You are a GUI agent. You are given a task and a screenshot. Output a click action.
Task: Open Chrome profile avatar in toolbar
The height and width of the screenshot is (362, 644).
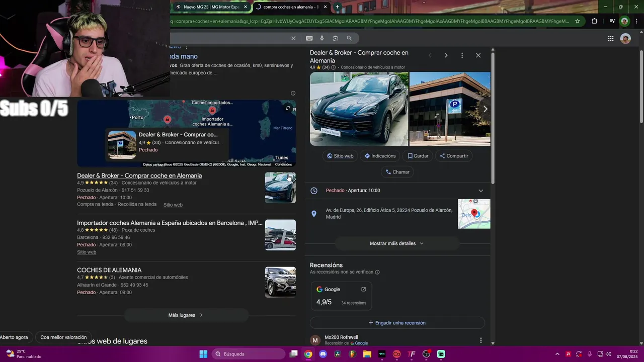tap(624, 21)
